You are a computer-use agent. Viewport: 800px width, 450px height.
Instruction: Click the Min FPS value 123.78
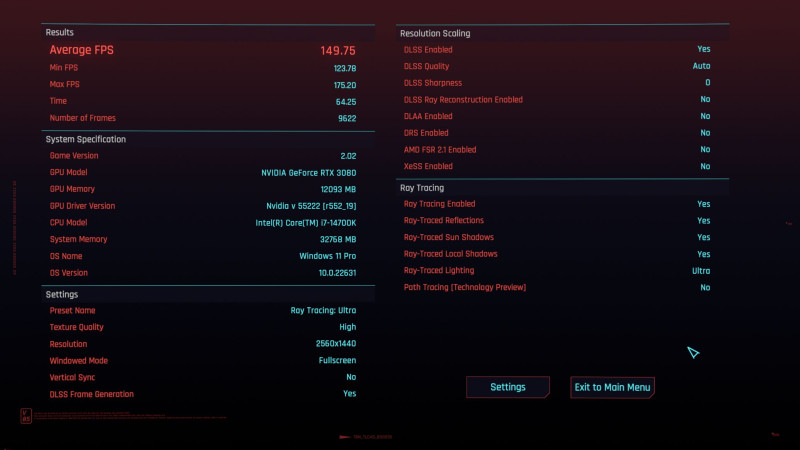pos(345,68)
